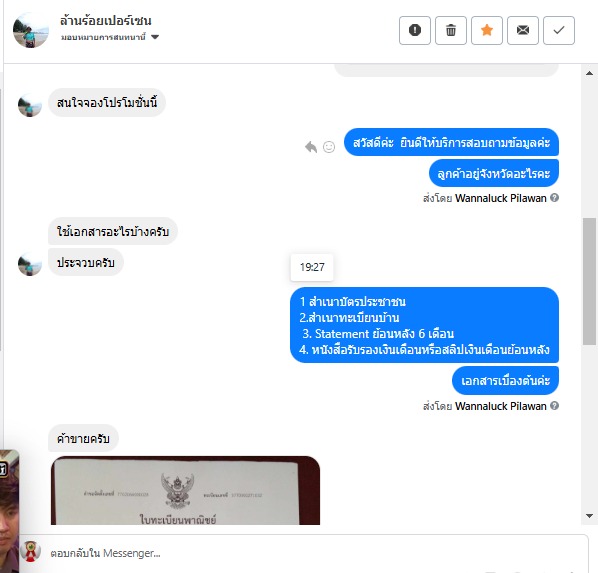The height and width of the screenshot is (573, 598).
Task: Mark conversation done with the checkmark button
Action: click(559, 30)
